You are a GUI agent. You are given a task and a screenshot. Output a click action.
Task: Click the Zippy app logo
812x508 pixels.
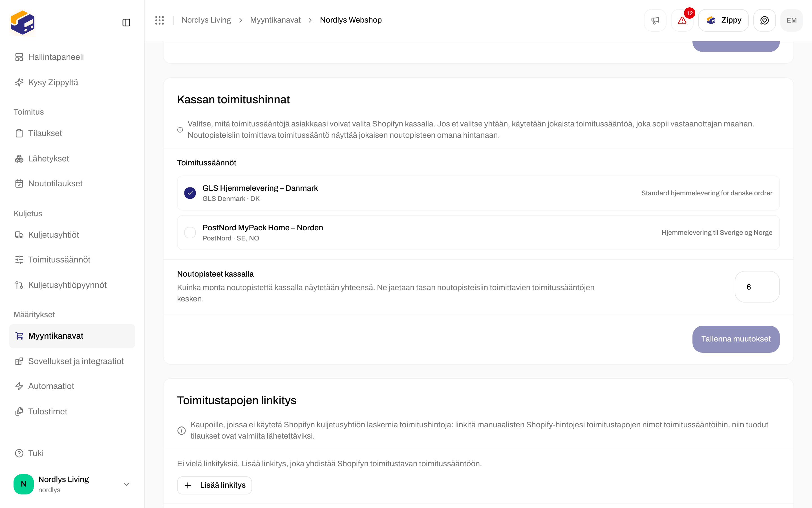click(x=23, y=23)
